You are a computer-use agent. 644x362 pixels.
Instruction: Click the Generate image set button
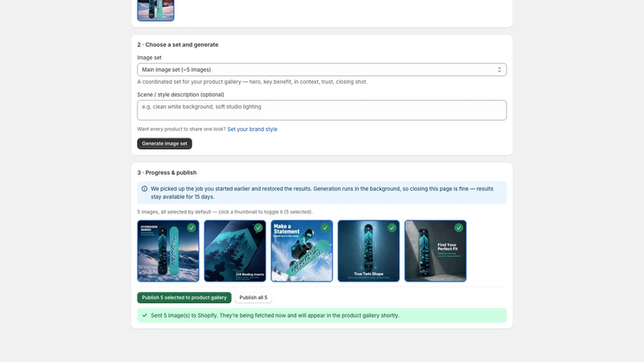tap(164, 144)
